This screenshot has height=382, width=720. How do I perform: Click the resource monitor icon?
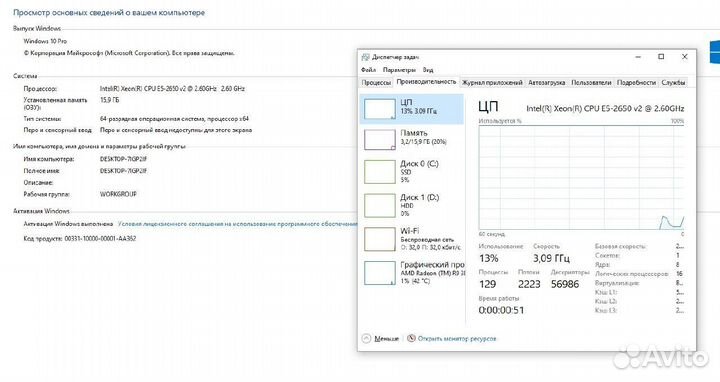[x=411, y=338]
